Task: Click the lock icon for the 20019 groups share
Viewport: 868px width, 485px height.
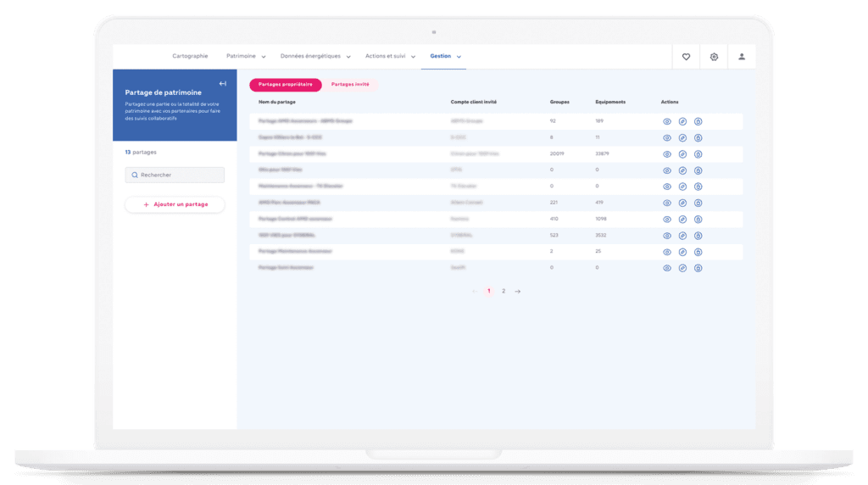Action: tap(698, 154)
